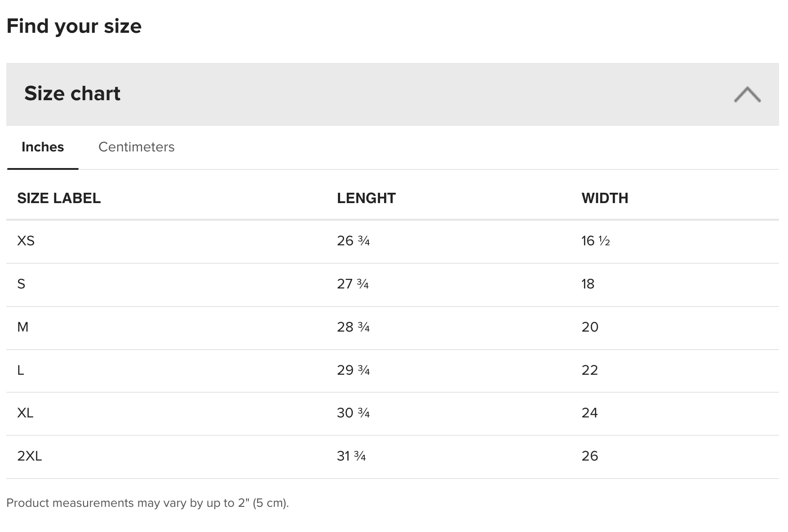Click the M width value 20
This screenshot has height=532, width=788.
(590, 327)
